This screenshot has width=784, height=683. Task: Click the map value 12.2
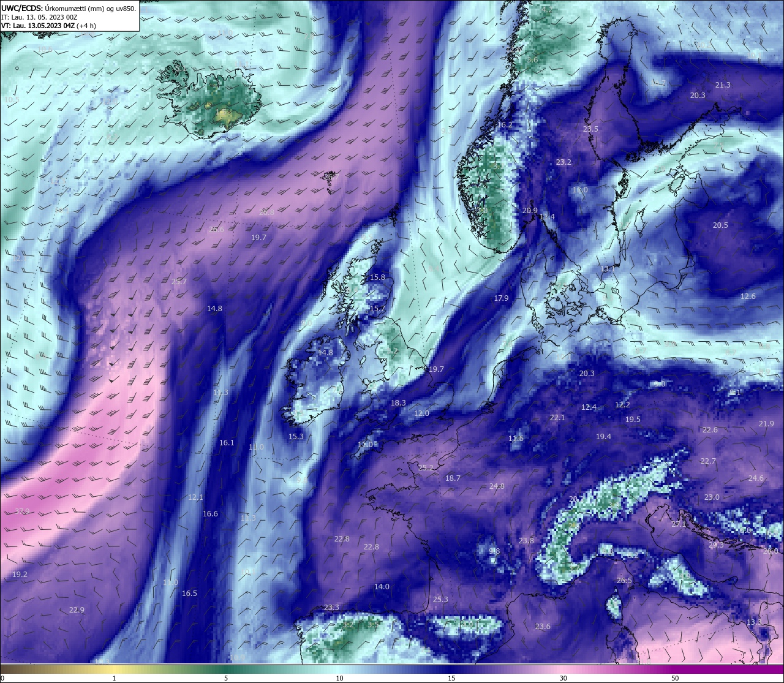pos(622,405)
